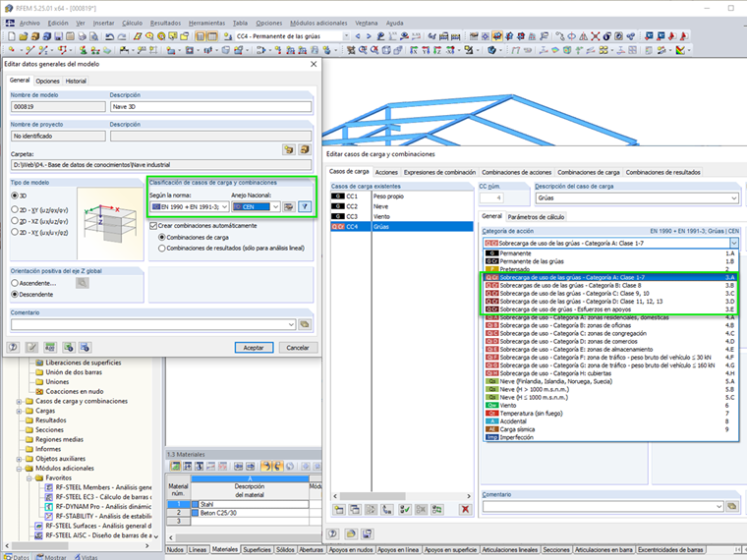
Task: Click the edit standard settings icon beside CEN
Action: [289, 206]
